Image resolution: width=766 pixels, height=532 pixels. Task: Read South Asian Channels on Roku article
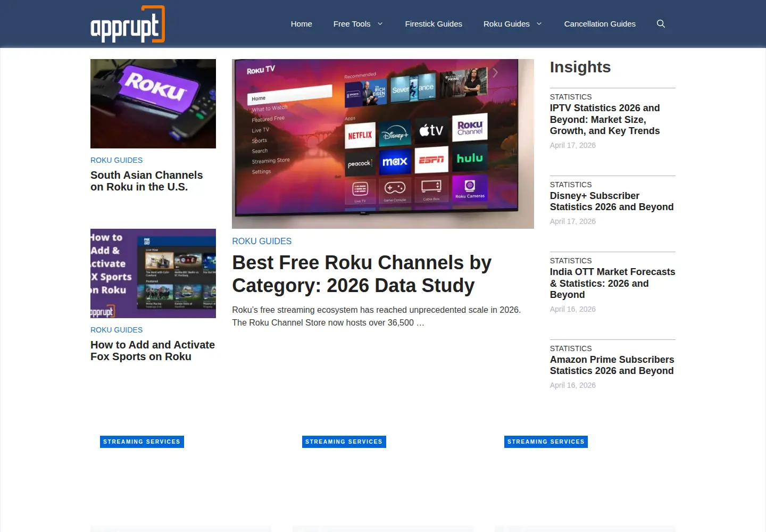[x=147, y=181]
